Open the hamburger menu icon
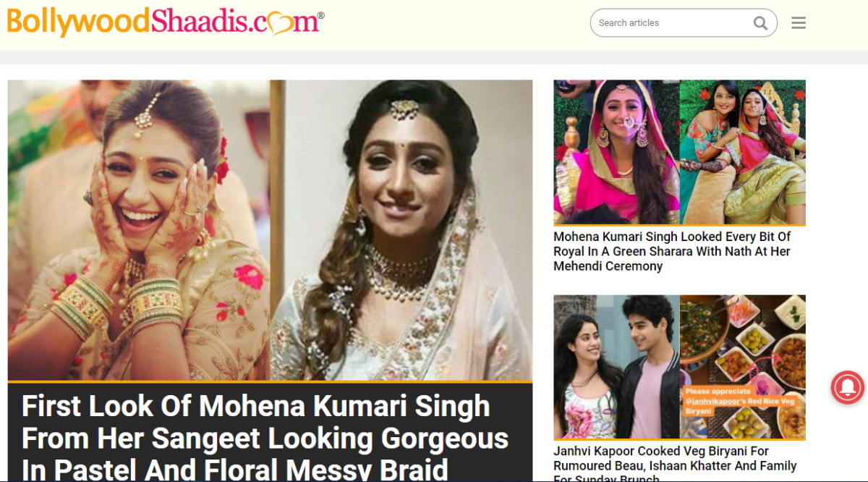The width and height of the screenshot is (868, 482). point(799,23)
